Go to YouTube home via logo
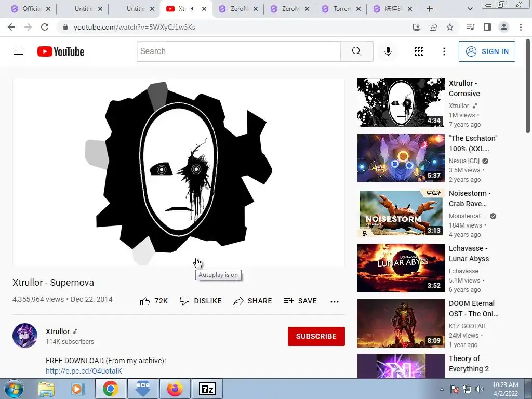Viewport: 532px width, 399px height. [61, 51]
